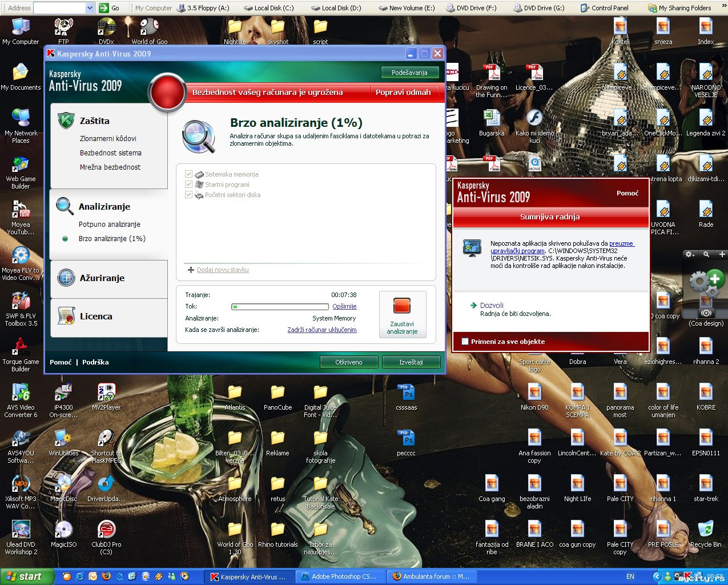Click Zadrži računar uključenim link
This screenshot has width=728, height=585.
(322, 330)
